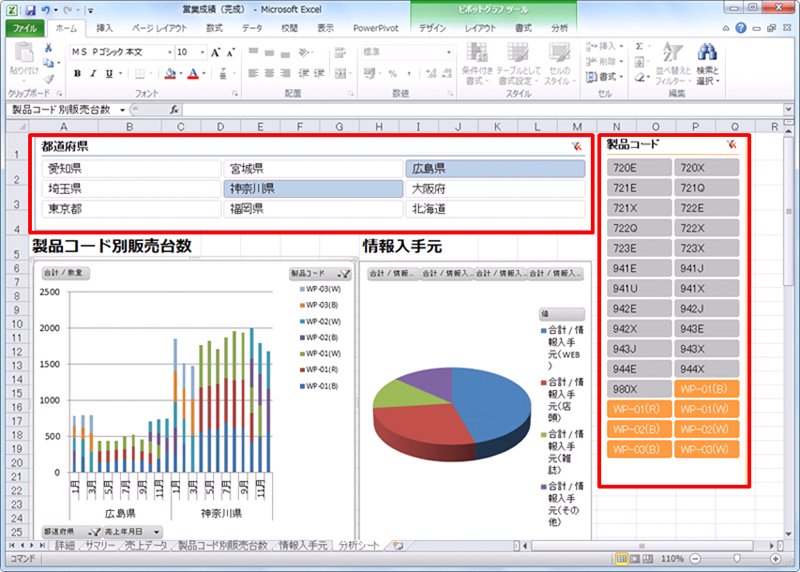Viewport: 800px width, 572px height.
Task: Open the font name dropdown
Action: (x=169, y=52)
